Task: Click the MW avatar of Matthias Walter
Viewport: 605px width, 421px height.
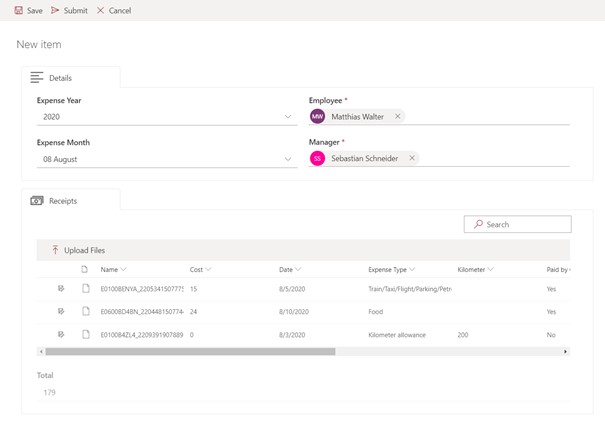Action: click(x=318, y=116)
